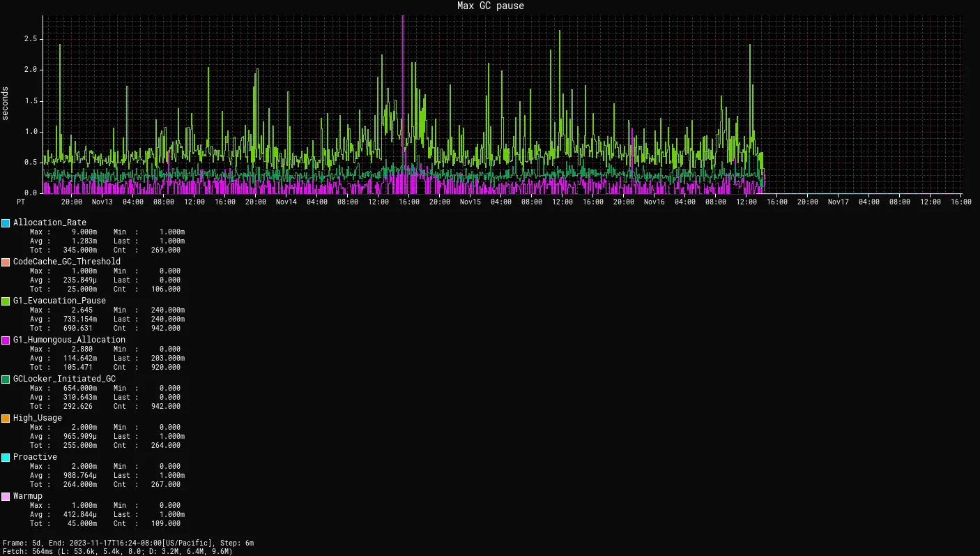Image resolution: width=980 pixels, height=556 pixels.
Task: Click the Warmup pink legend swatch
Action: (6, 497)
